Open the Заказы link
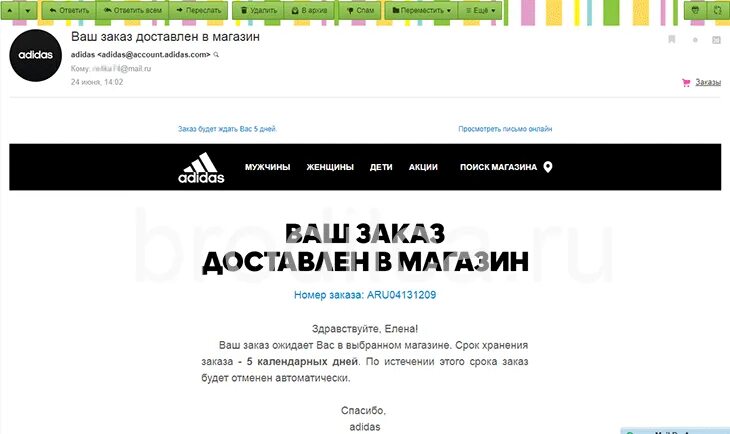This screenshot has width=730, height=434. [x=708, y=82]
